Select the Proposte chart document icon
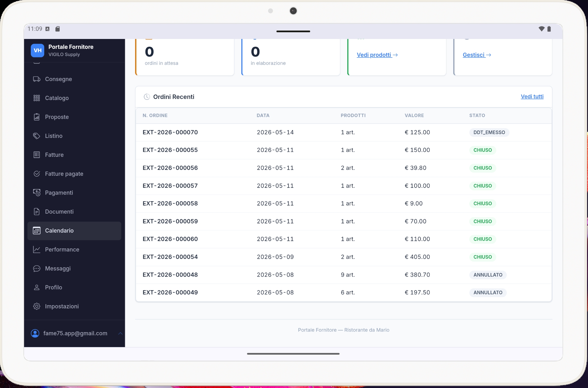588x388 pixels. (x=37, y=117)
